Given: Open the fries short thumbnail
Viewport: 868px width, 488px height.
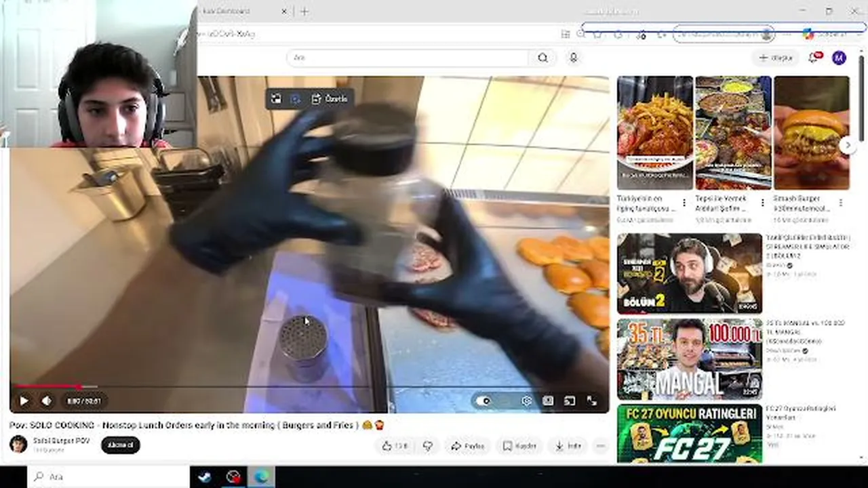Looking at the screenshot, I should (655, 133).
